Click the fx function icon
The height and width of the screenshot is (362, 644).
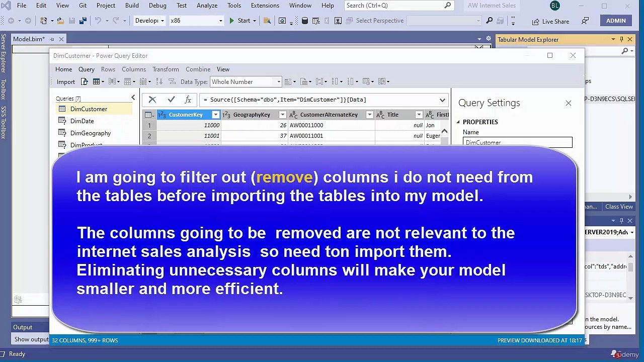click(188, 100)
